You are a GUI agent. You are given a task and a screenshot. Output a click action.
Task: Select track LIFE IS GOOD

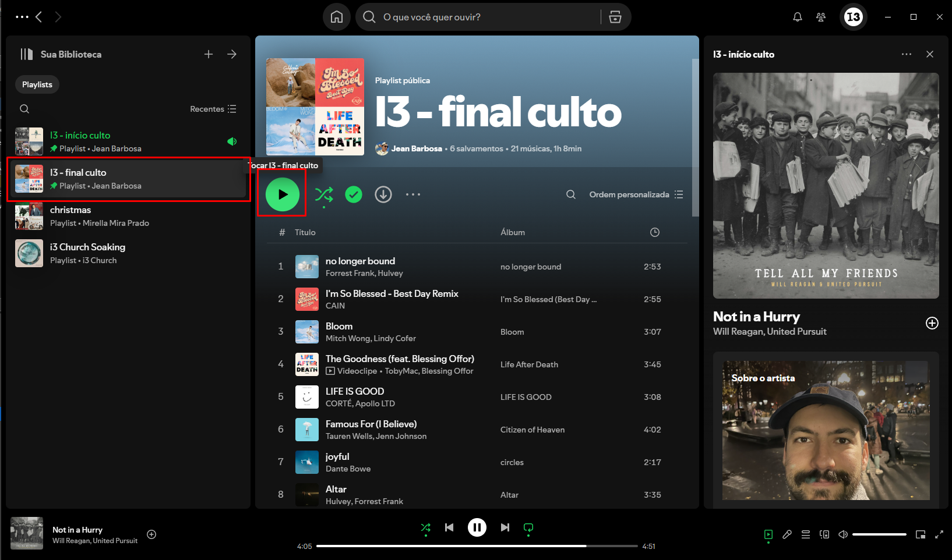477,397
